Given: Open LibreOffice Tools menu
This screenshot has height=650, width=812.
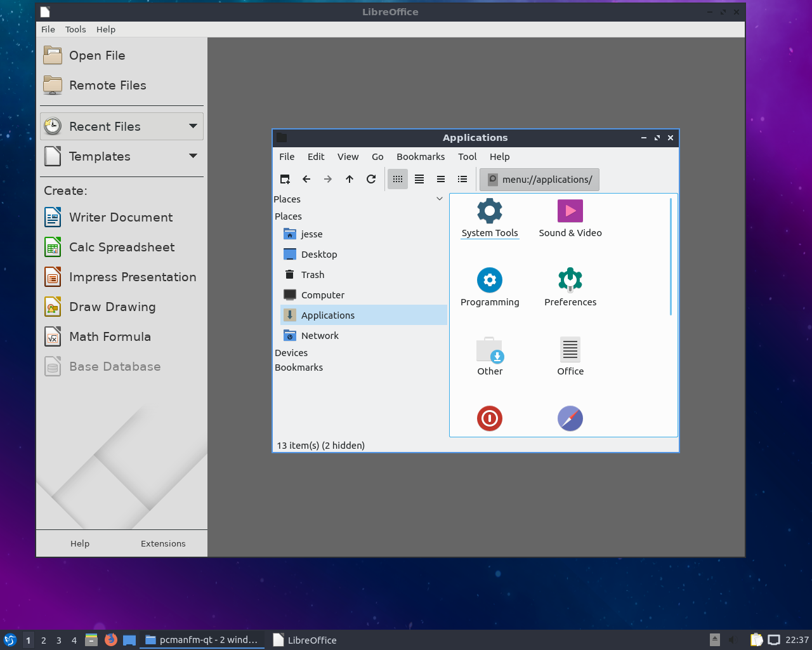Looking at the screenshot, I should [75, 29].
